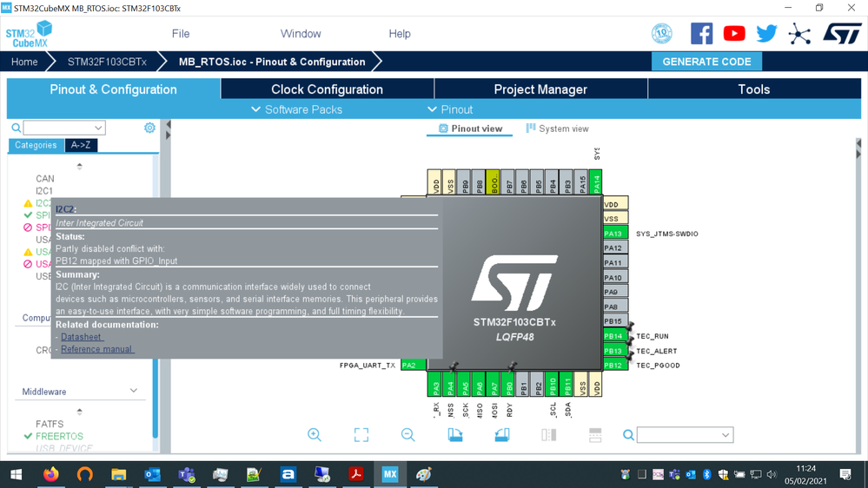Viewport: 868px width, 488px height.
Task: Rotate the chip counter-clockwise
Action: (502, 435)
